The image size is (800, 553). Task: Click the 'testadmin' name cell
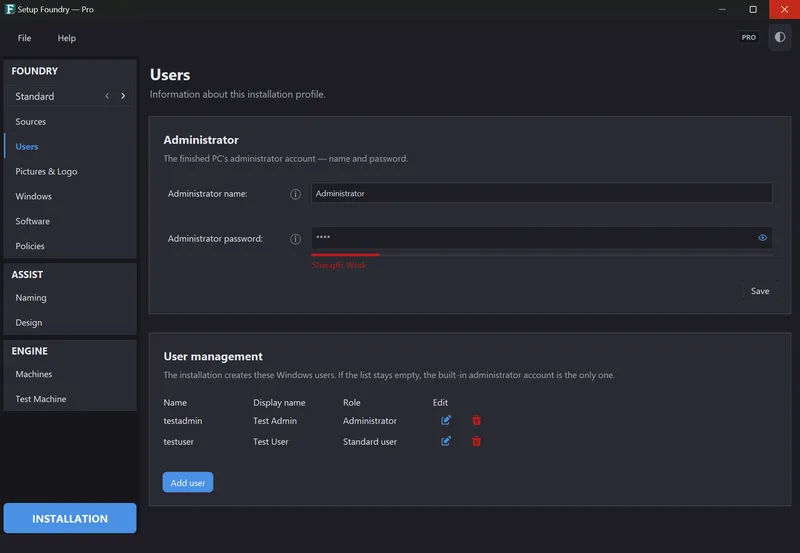[183, 421]
